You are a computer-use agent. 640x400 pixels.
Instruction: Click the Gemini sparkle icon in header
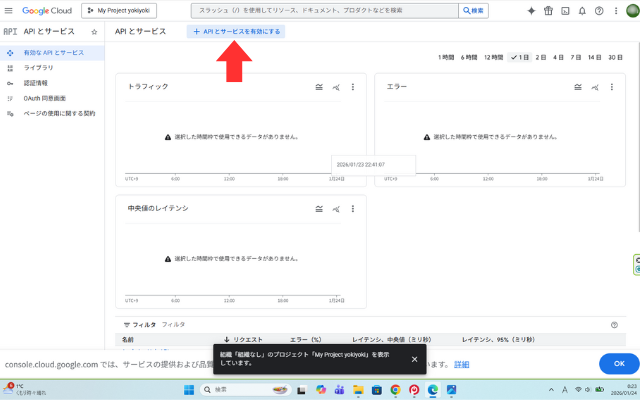[531, 10]
